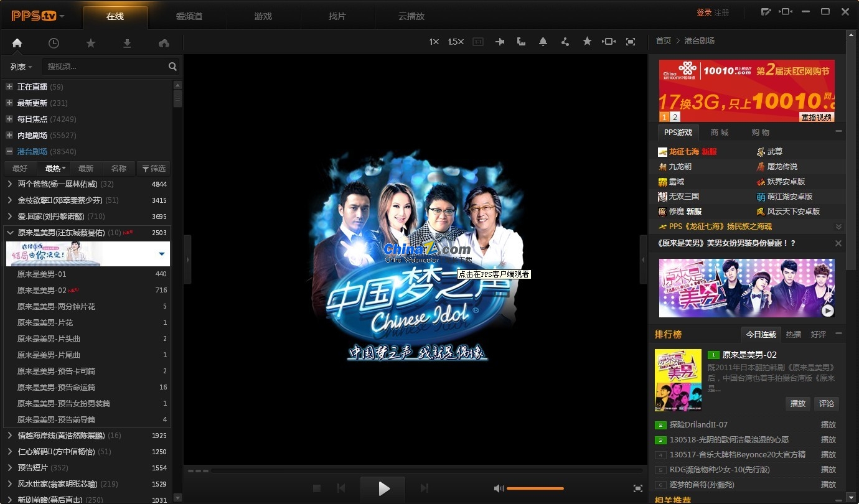Open the Home sidebar tab

(17, 43)
